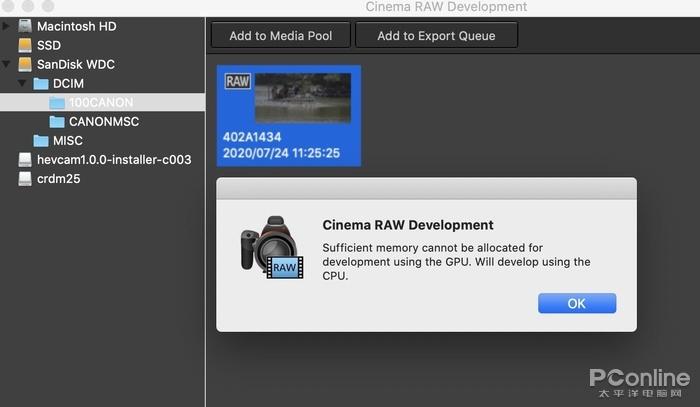Screen dimensions: 700x407
Task: Select the CANONMSC folder icon
Action: point(57,121)
